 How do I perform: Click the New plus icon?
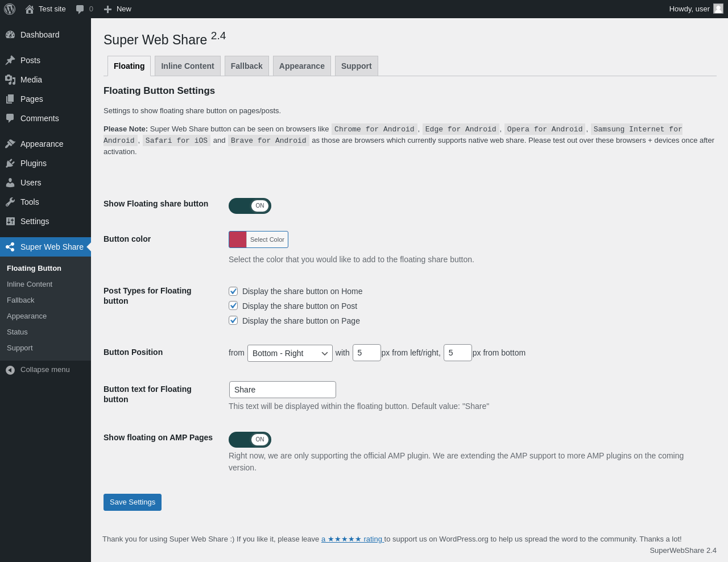107,9
